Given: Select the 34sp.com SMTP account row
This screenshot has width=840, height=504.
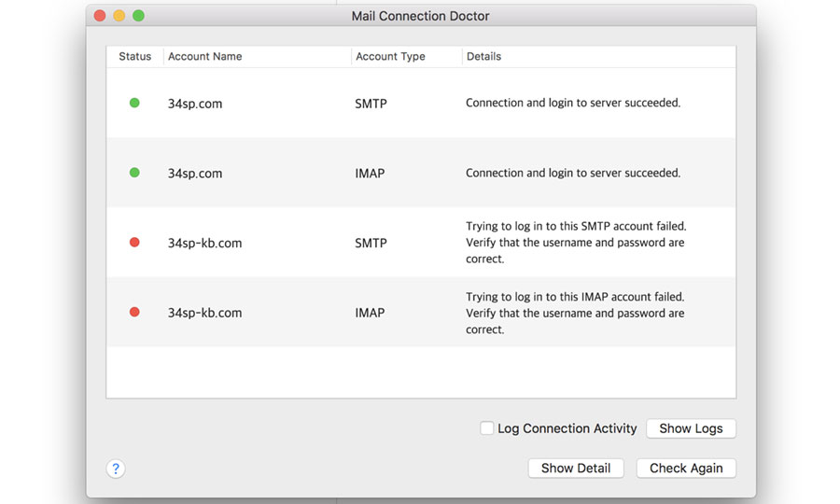Looking at the screenshot, I should coord(421,103).
